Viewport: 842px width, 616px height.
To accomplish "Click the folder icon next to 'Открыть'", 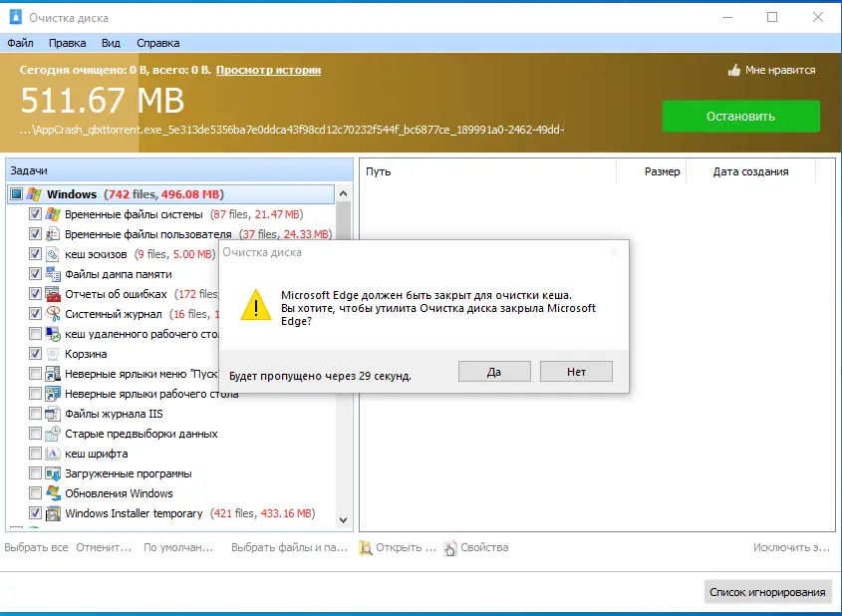I will click(x=370, y=547).
